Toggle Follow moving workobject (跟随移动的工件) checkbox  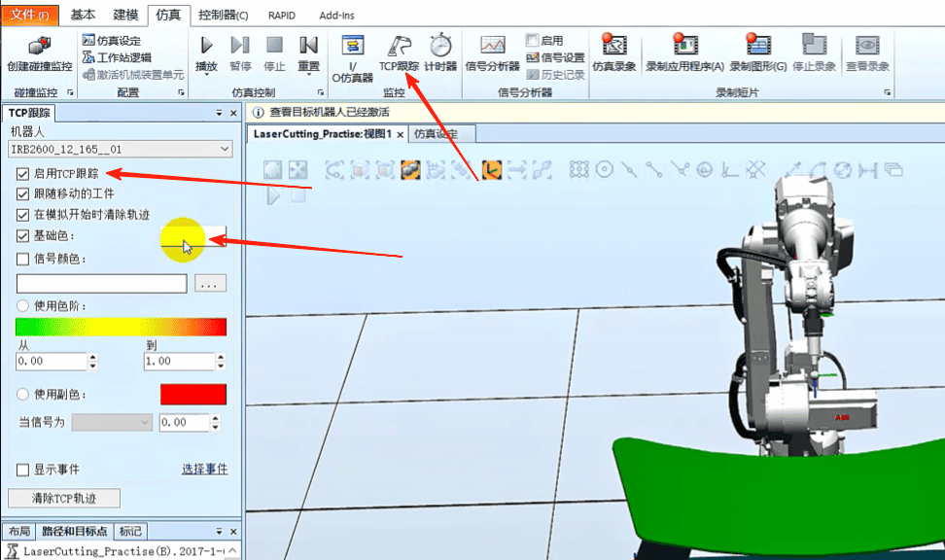pos(23,194)
